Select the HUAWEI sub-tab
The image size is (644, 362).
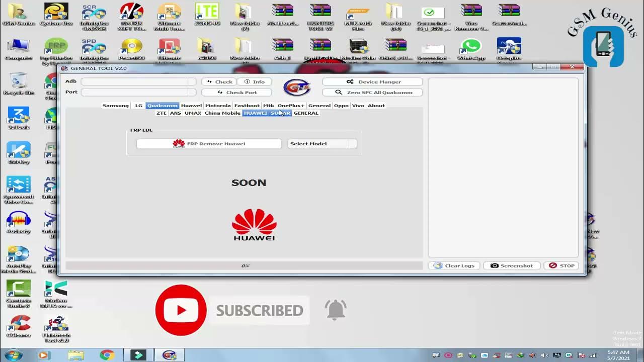[255, 113]
